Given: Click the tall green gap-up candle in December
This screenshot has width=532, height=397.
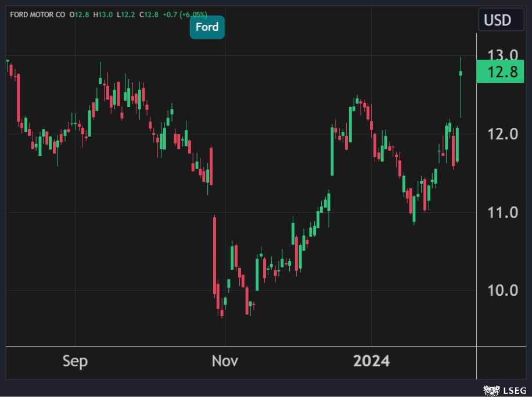Looking at the screenshot, I should click(x=332, y=151).
